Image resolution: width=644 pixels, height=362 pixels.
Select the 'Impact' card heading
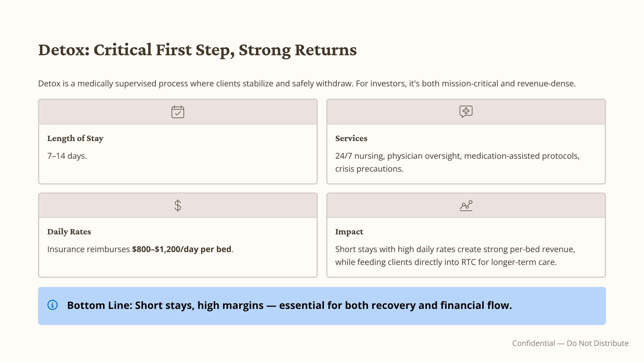349,232
